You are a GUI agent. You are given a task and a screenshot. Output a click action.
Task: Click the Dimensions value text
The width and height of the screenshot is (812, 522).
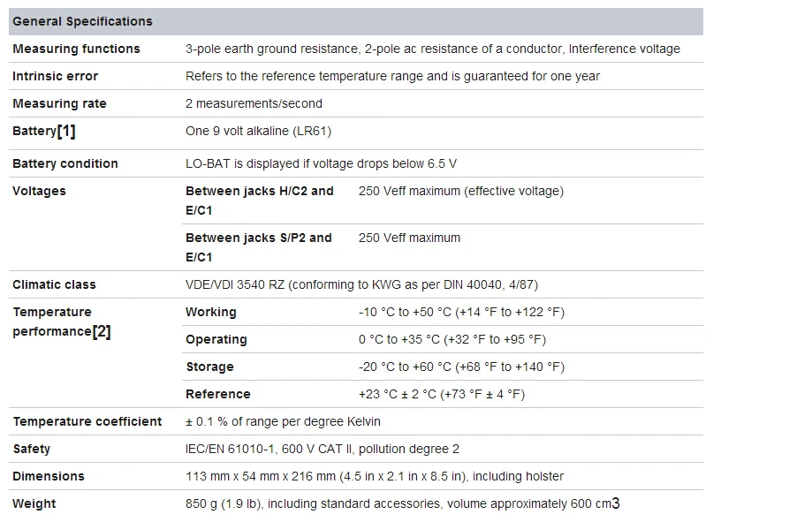375,476
